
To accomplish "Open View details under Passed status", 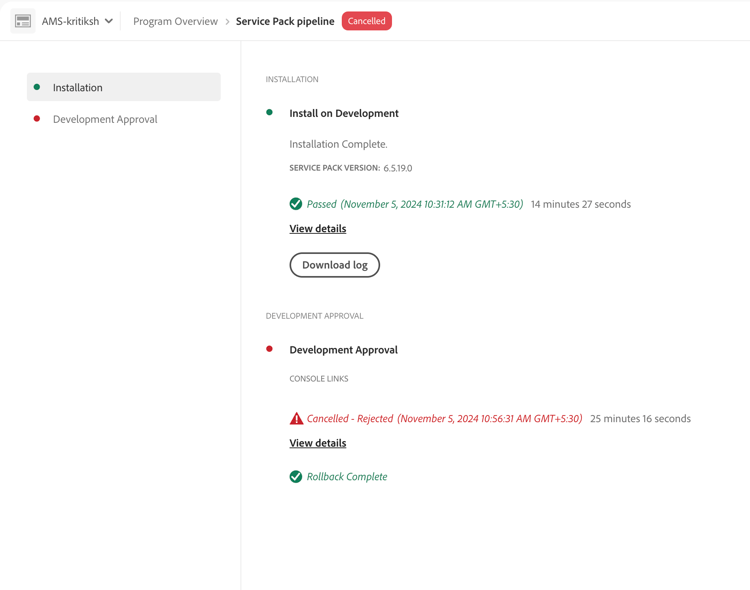I will pos(318,229).
